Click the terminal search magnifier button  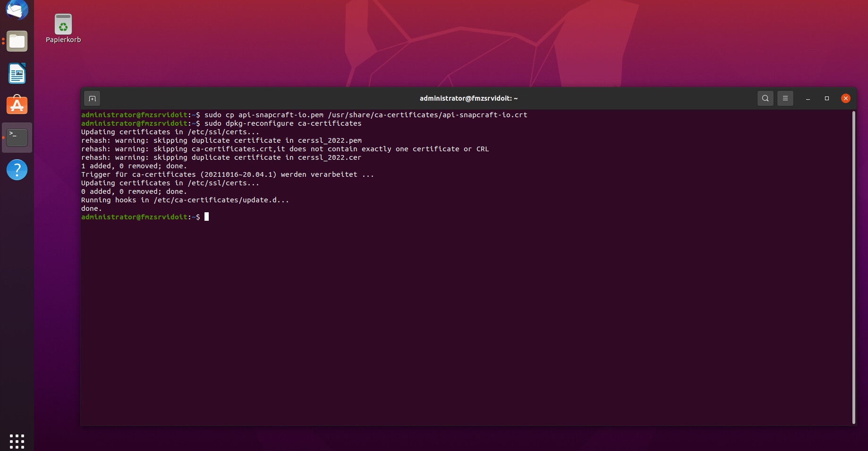(x=765, y=98)
